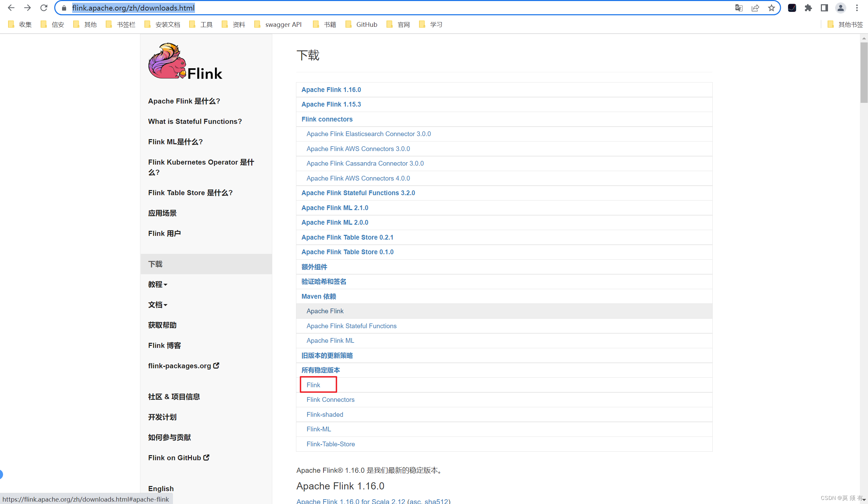This screenshot has width=868, height=504.
Task: Reload the page with the refresh icon
Action: tap(44, 7)
